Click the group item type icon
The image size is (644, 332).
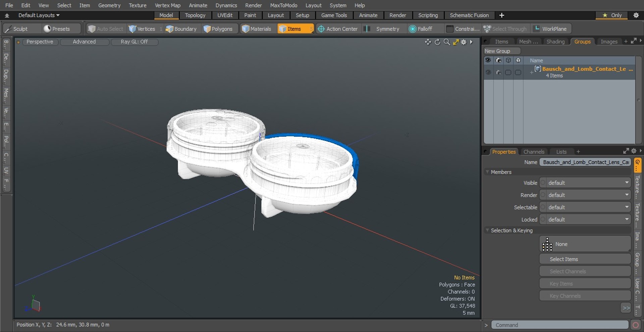click(538, 69)
